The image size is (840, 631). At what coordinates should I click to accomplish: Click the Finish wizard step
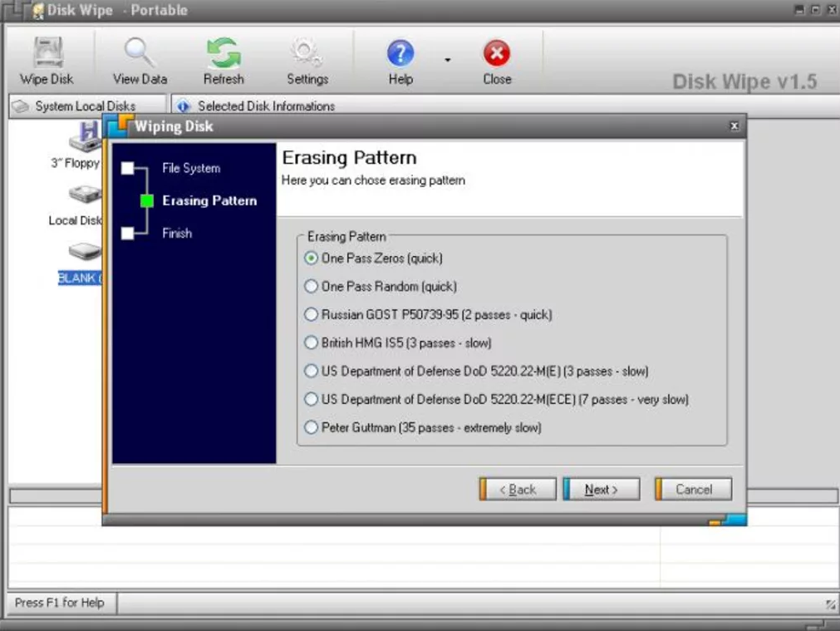pos(177,234)
